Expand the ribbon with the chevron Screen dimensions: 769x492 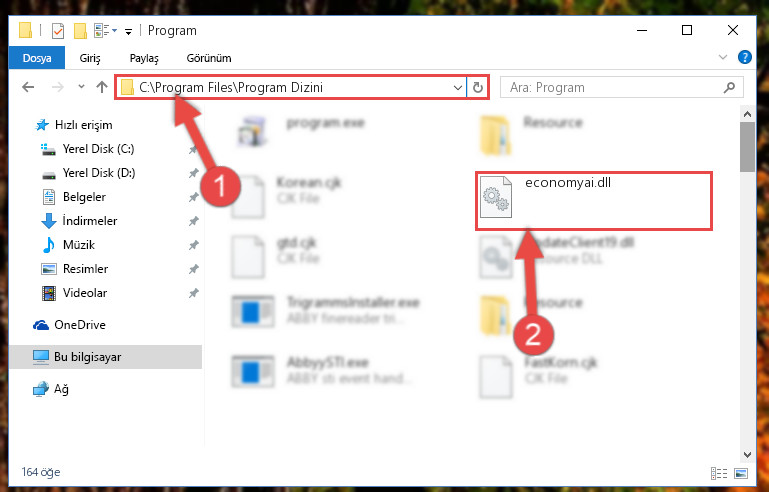(x=722, y=57)
